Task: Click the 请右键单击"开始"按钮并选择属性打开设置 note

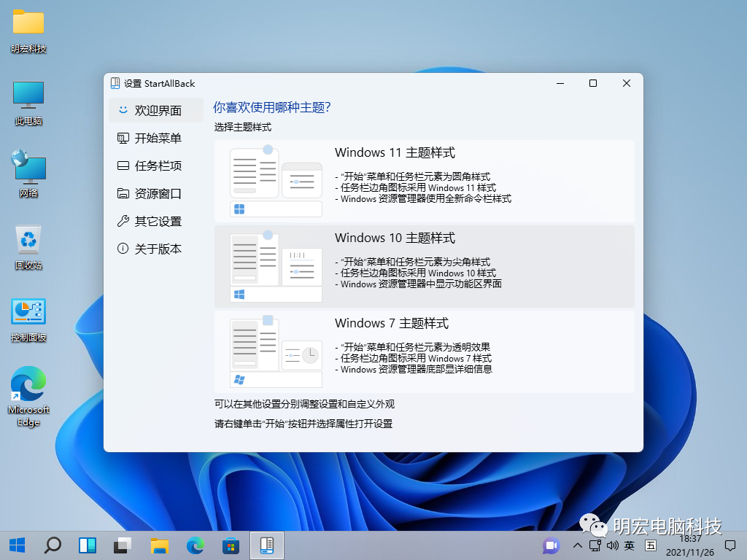Action: pyautogui.click(x=303, y=424)
